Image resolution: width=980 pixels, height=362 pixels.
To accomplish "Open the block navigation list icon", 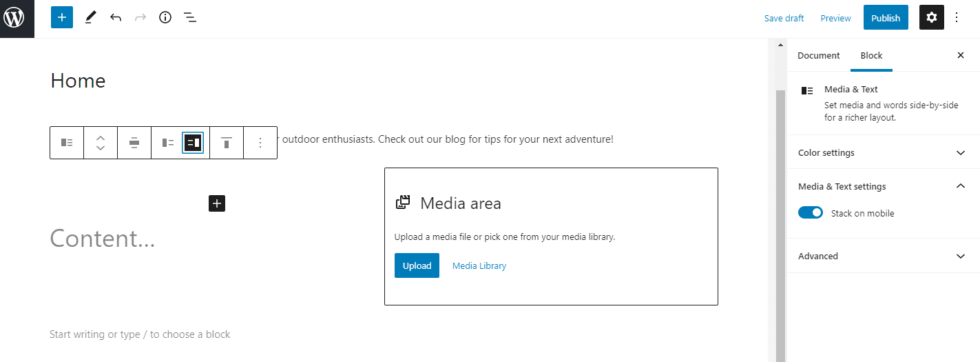I will point(190,18).
